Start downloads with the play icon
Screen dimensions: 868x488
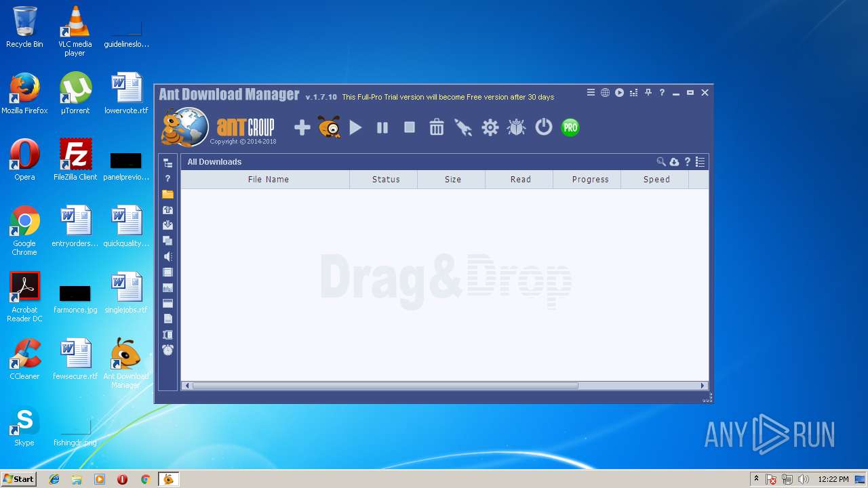point(355,127)
